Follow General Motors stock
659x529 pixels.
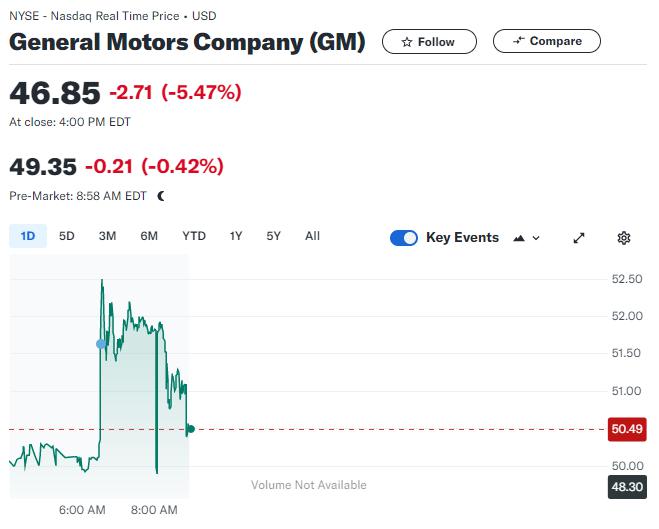(428, 42)
